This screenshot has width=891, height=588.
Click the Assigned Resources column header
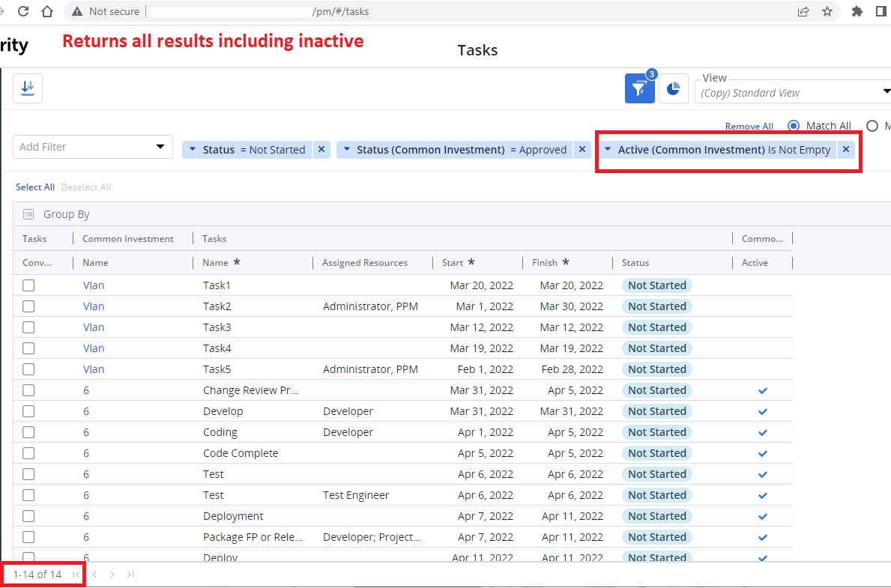(365, 263)
